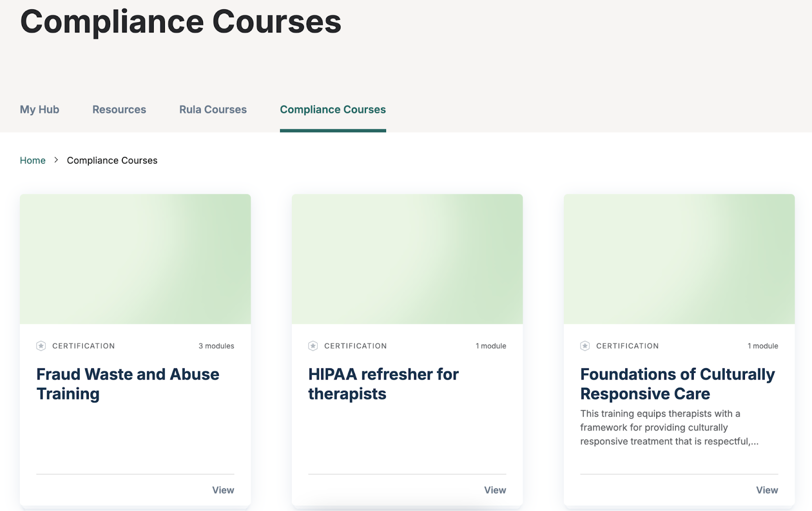
Task: Go to the Rula Courses tab
Action: [x=213, y=110]
